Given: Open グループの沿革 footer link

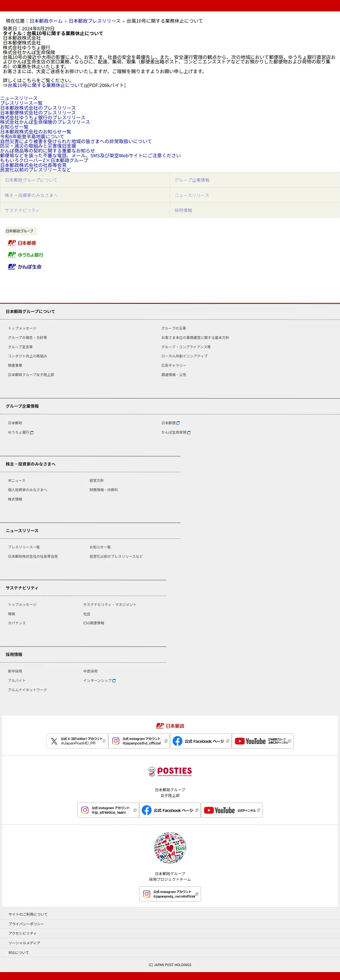Looking at the screenshot, I should coord(174,328).
